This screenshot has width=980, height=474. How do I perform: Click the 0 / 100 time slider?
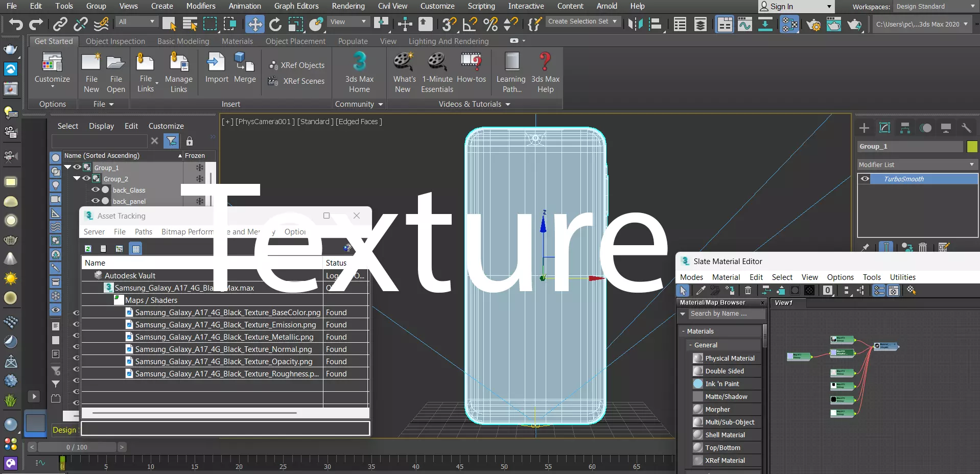(x=77, y=447)
